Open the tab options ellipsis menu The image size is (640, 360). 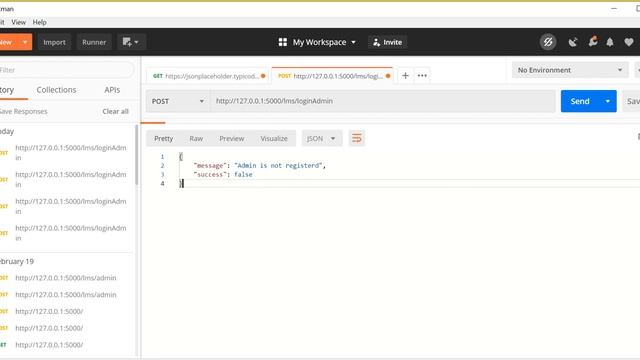(422, 76)
